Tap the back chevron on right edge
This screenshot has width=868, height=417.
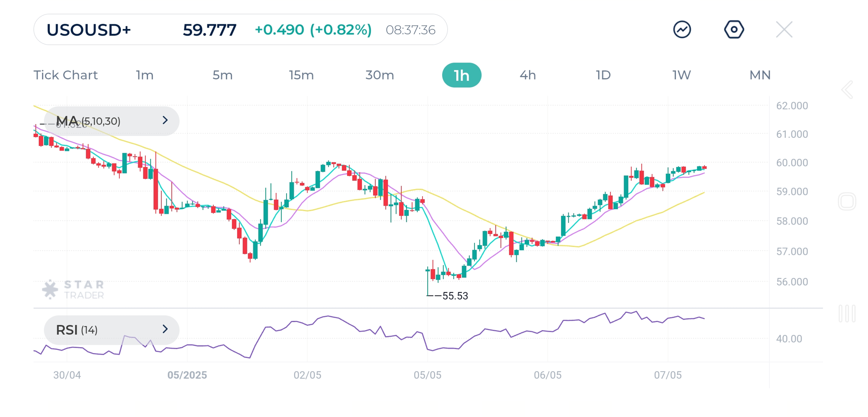click(847, 90)
